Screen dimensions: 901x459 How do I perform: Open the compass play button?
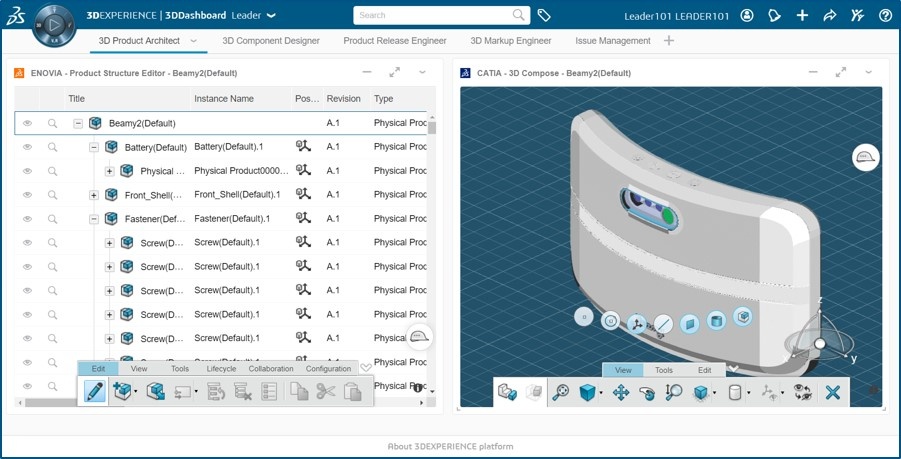[54, 25]
